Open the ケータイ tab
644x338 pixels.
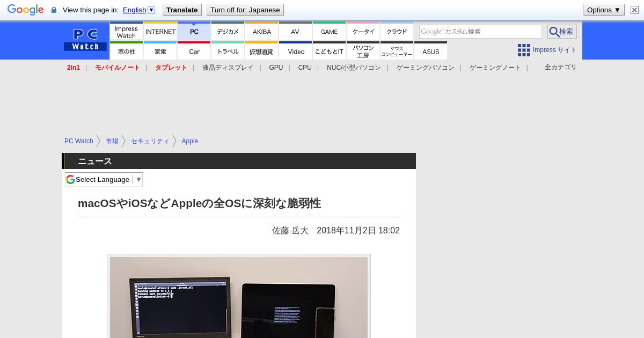tap(363, 31)
